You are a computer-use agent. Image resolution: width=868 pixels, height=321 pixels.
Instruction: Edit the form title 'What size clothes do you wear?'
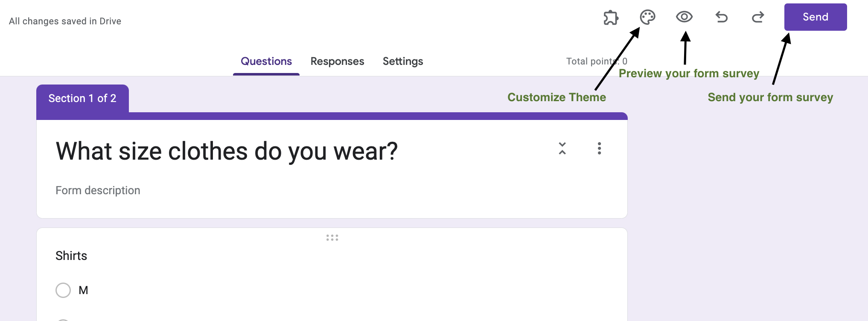pos(226,151)
